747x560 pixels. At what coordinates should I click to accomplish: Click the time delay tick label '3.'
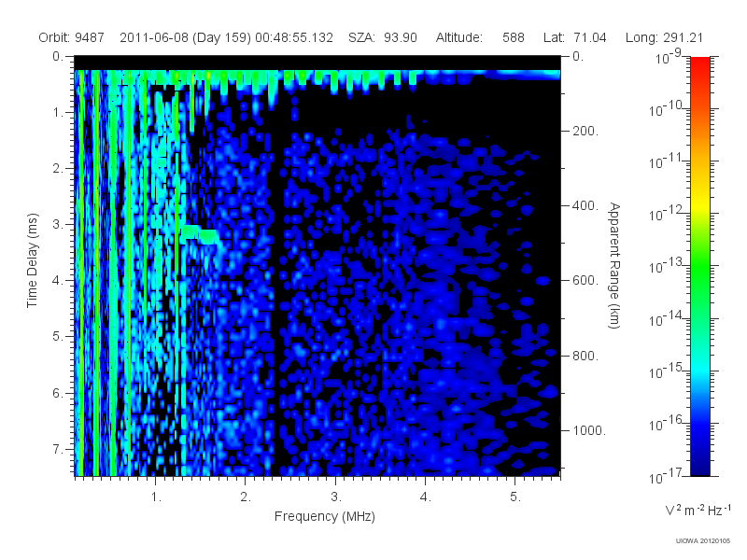point(58,224)
